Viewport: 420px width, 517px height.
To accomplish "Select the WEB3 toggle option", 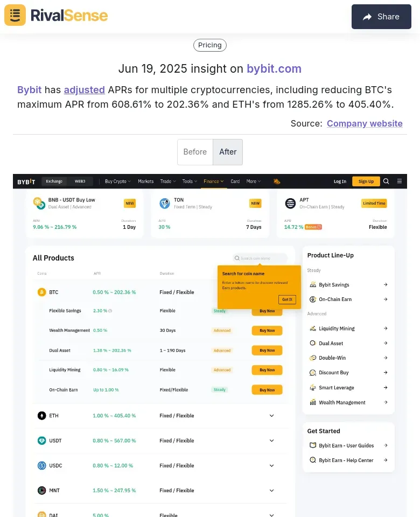I will point(80,181).
